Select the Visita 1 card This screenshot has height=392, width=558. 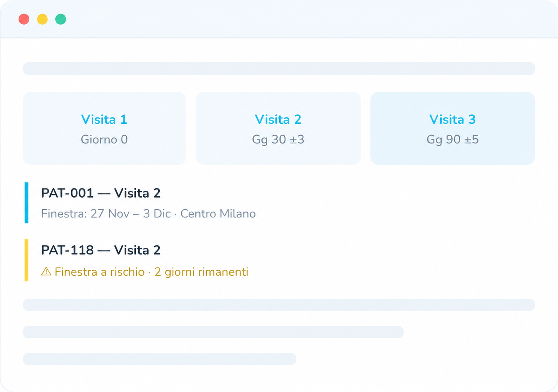tap(104, 128)
